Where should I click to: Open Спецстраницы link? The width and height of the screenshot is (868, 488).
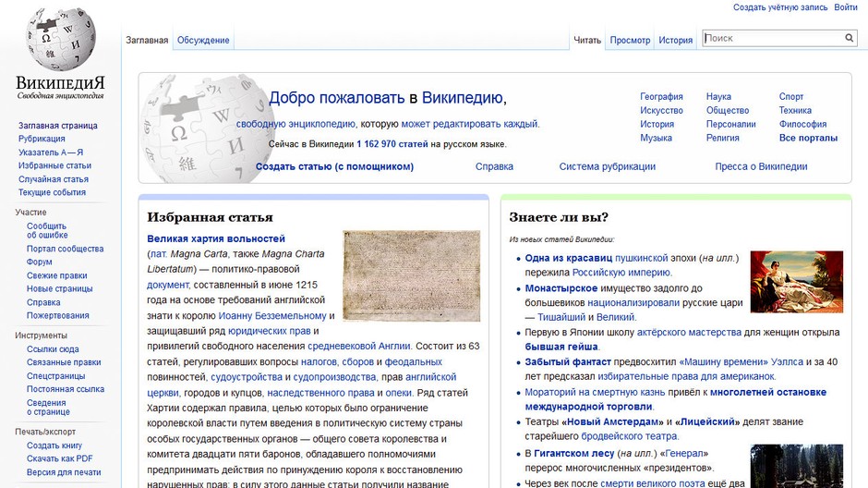coord(56,375)
